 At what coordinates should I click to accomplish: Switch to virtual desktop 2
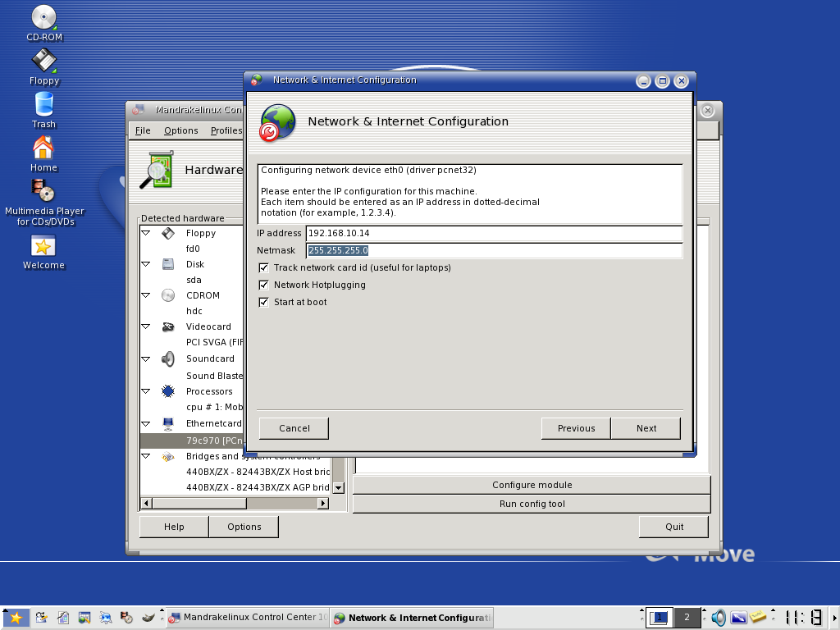687,617
